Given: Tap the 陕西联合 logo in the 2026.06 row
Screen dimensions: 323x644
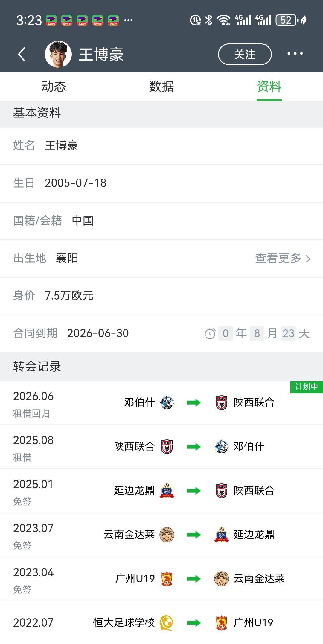Looking at the screenshot, I should [222, 403].
